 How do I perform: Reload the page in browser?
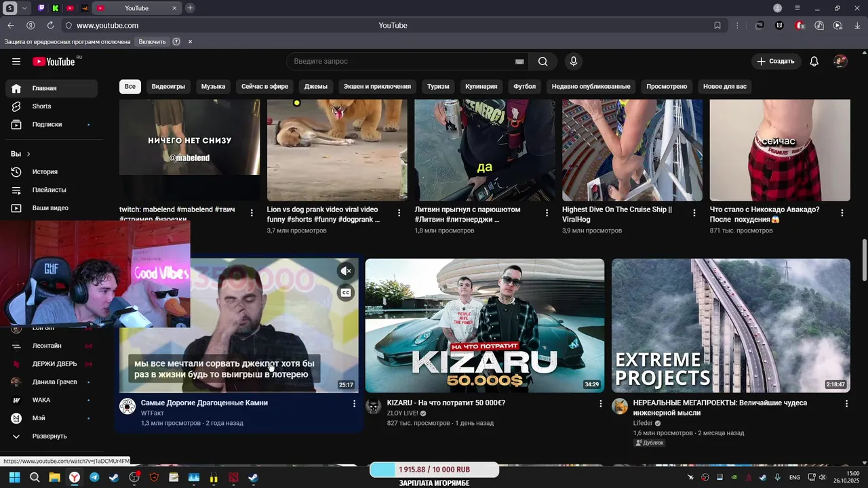[x=50, y=25]
